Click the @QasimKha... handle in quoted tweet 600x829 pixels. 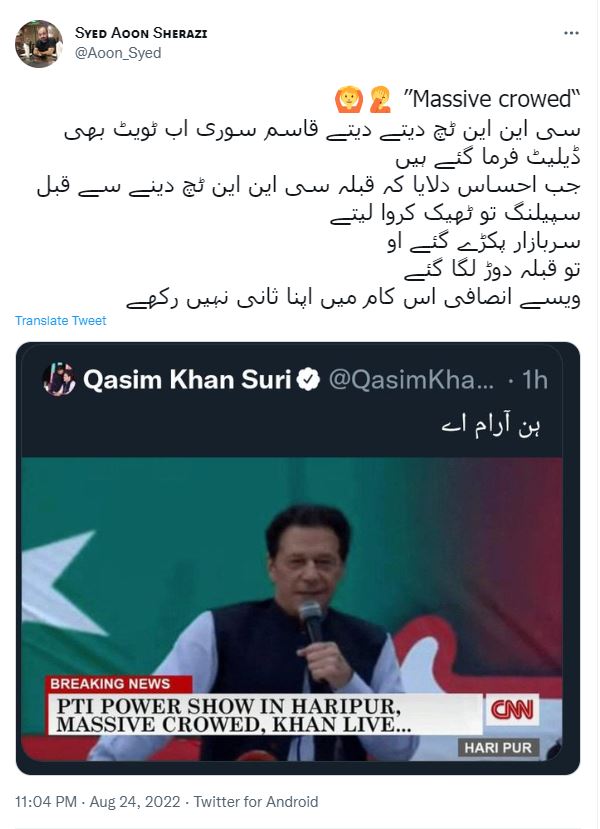[x=412, y=380]
